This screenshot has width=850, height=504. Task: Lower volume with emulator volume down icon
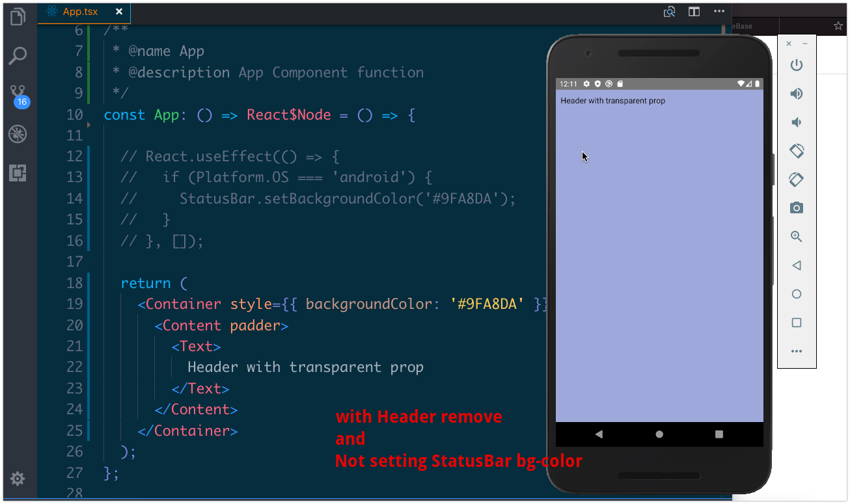[797, 122]
